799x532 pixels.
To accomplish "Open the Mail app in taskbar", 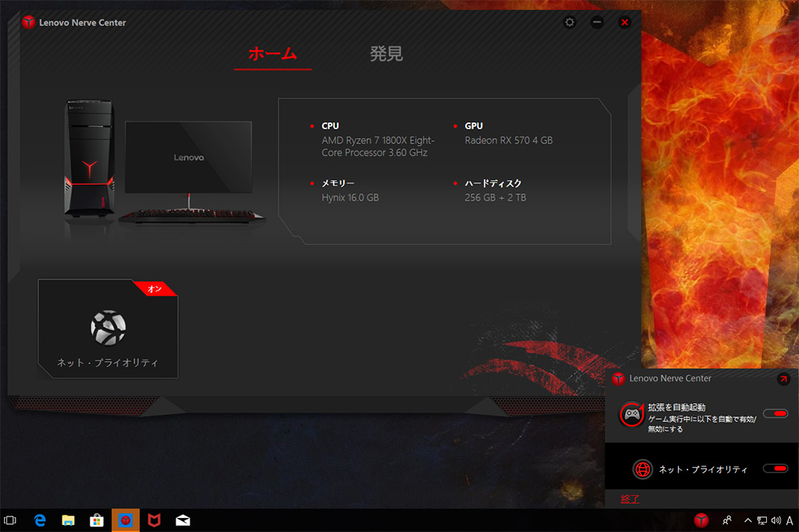I will pyautogui.click(x=183, y=520).
